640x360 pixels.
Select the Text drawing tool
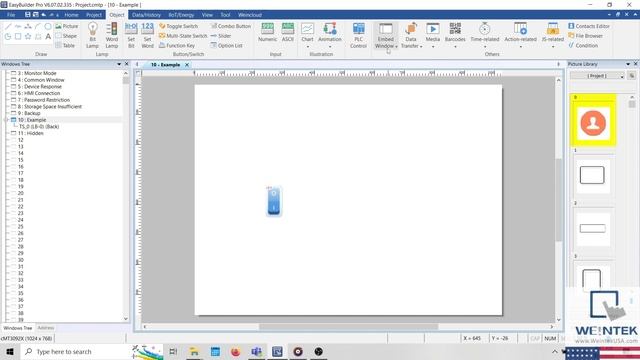(x=48, y=36)
